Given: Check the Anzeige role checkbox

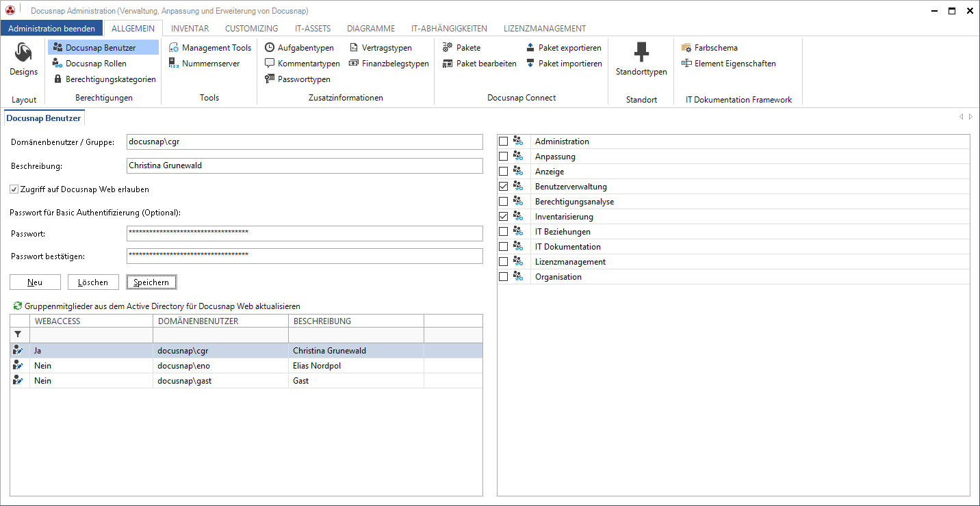Looking at the screenshot, I should coord(504,172).
